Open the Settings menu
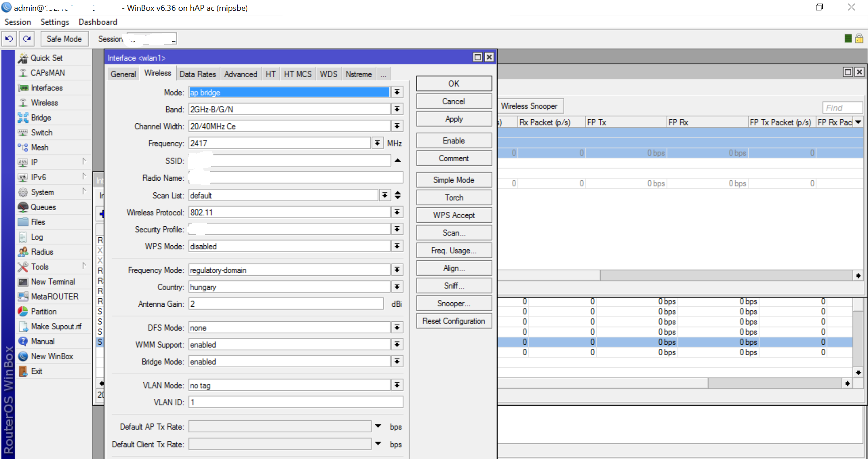The image size is (868, 459). pyautogui.click(x=55, y=22)
